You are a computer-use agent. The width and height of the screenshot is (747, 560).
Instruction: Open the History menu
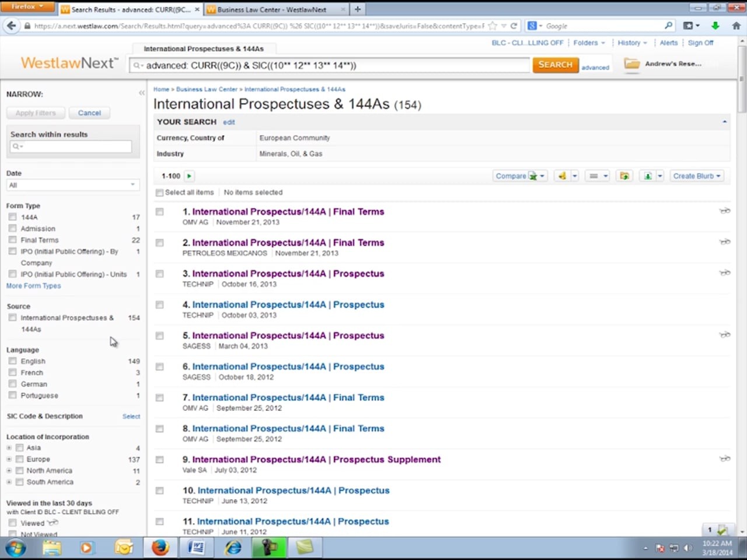[632, 43]
